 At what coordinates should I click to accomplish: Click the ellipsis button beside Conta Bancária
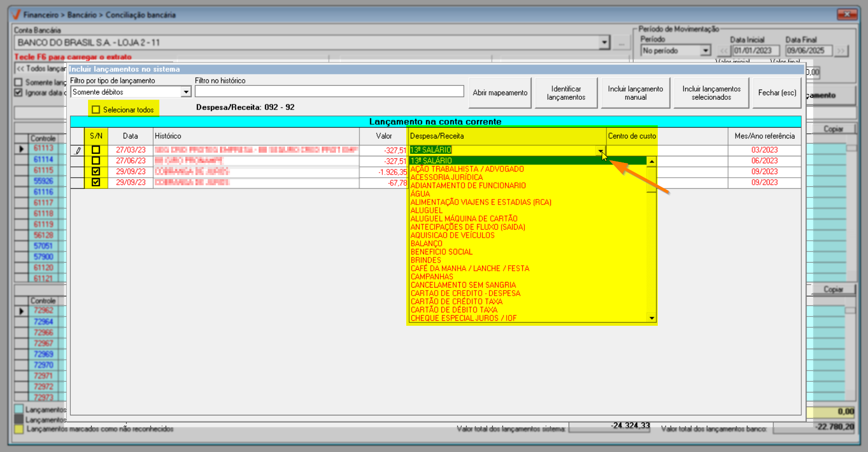621,43
